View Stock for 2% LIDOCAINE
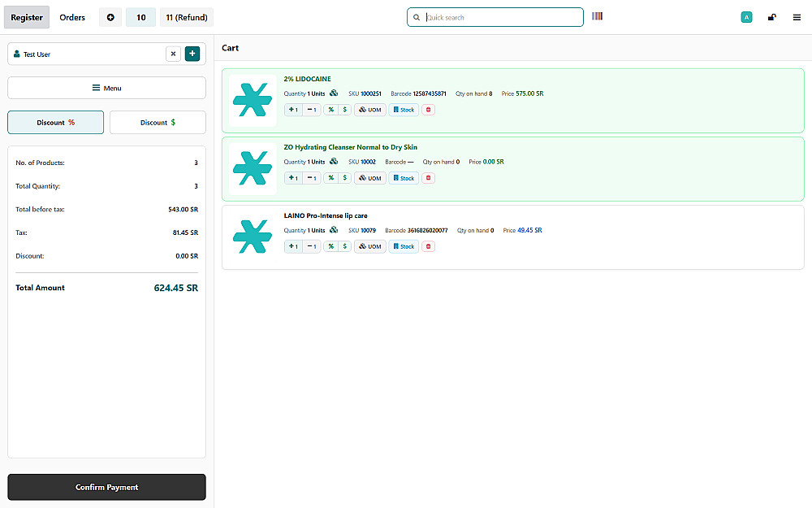 click(404, 110)
